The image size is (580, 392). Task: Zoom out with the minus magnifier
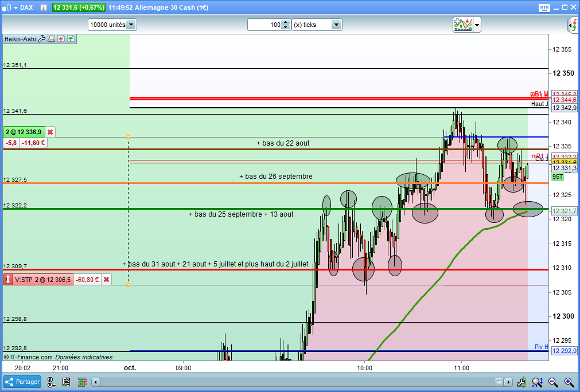[x=553, y=382]
